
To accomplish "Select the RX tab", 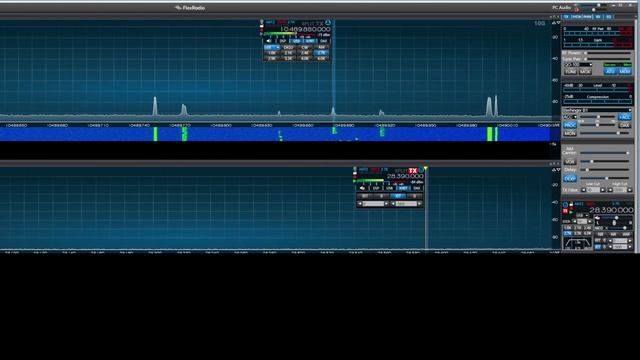I will coord(598,17).
